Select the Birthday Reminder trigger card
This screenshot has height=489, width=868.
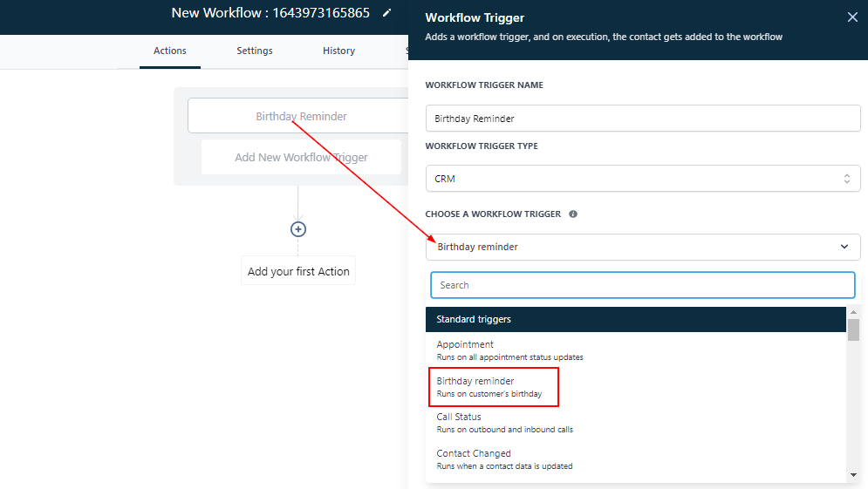(x=301, y=116)
